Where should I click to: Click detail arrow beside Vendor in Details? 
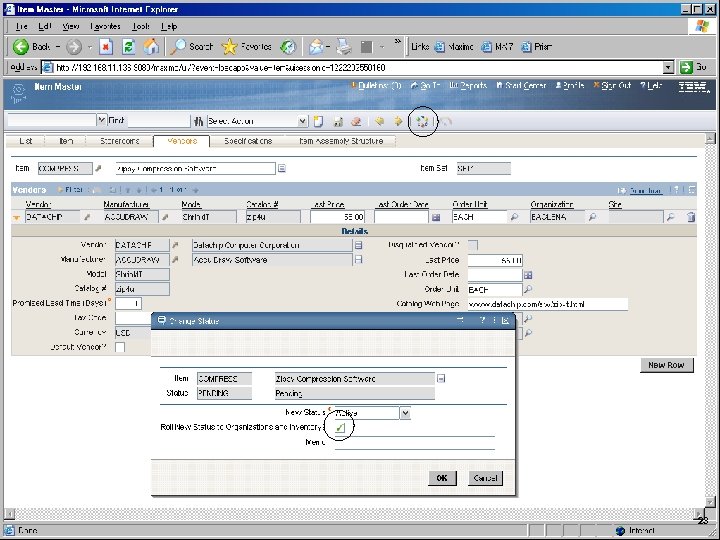[175, 245]
